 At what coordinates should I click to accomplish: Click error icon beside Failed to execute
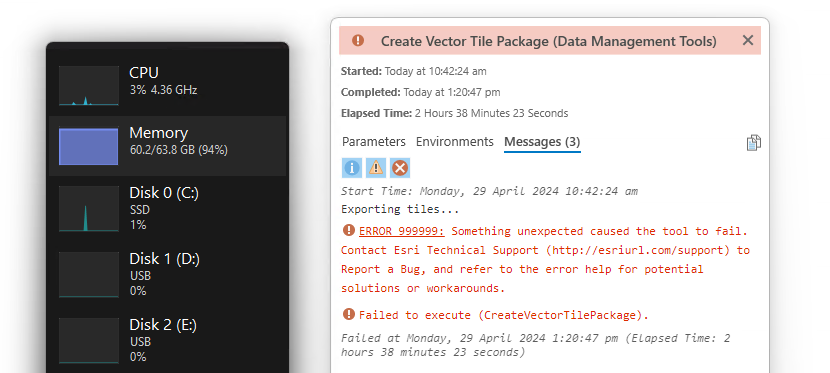(348, 314)
